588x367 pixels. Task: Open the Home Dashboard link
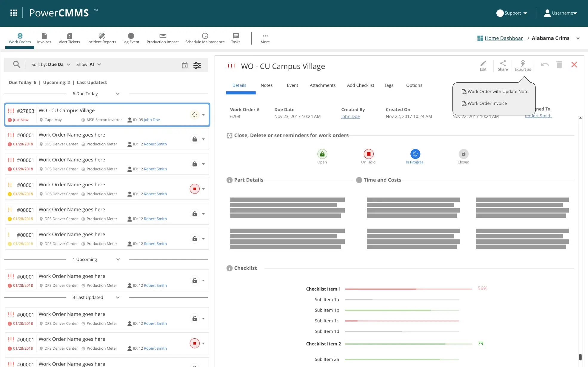(504, 38)
